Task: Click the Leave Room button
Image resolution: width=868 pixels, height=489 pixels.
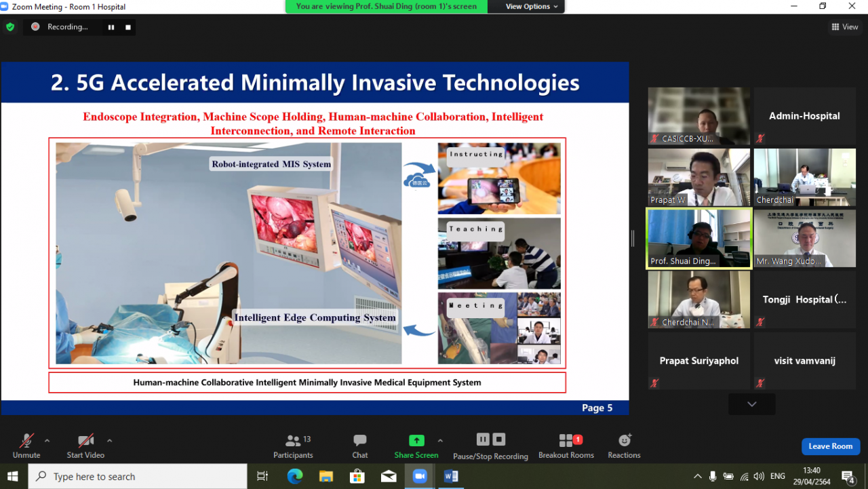Action: [x=830, y=446]
